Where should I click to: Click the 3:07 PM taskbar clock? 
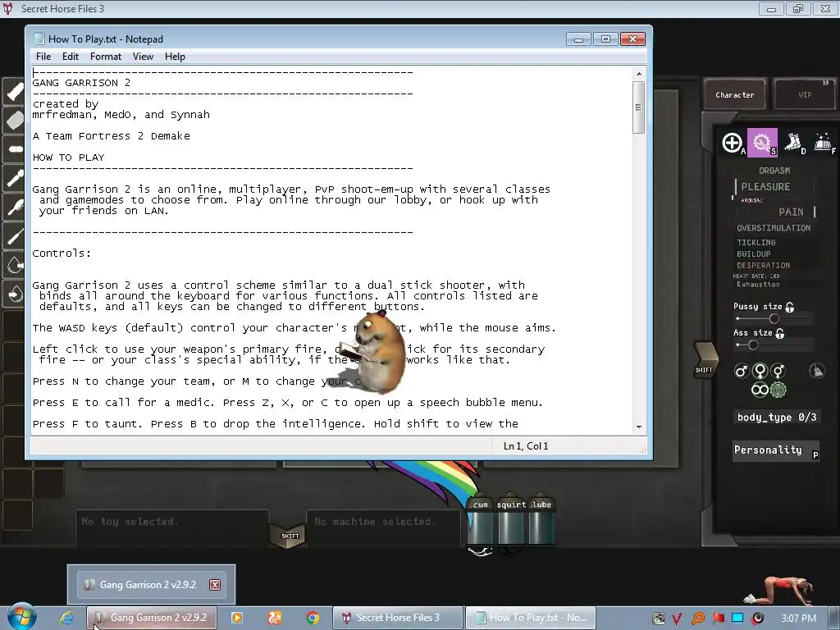pos(798,619)
